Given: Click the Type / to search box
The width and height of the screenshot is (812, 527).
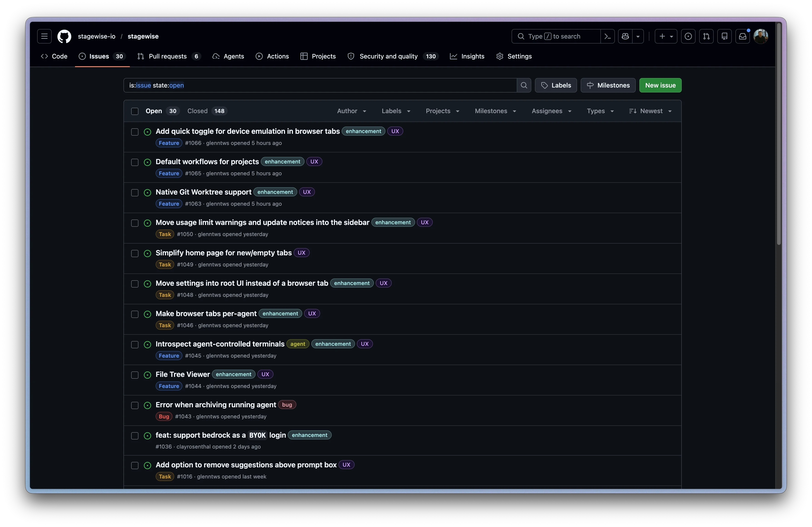Looking at the screenshot, I should [x=556, y=36].
